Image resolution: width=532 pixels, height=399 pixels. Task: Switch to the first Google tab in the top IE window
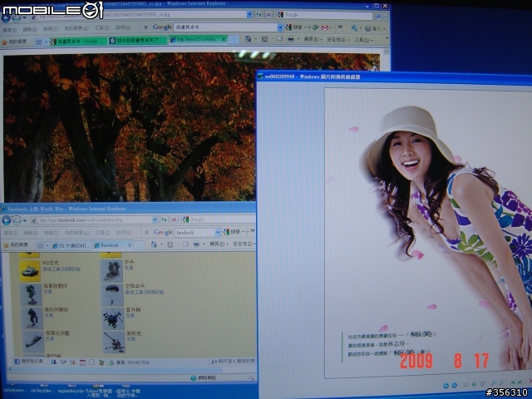(x=77, y=41)
